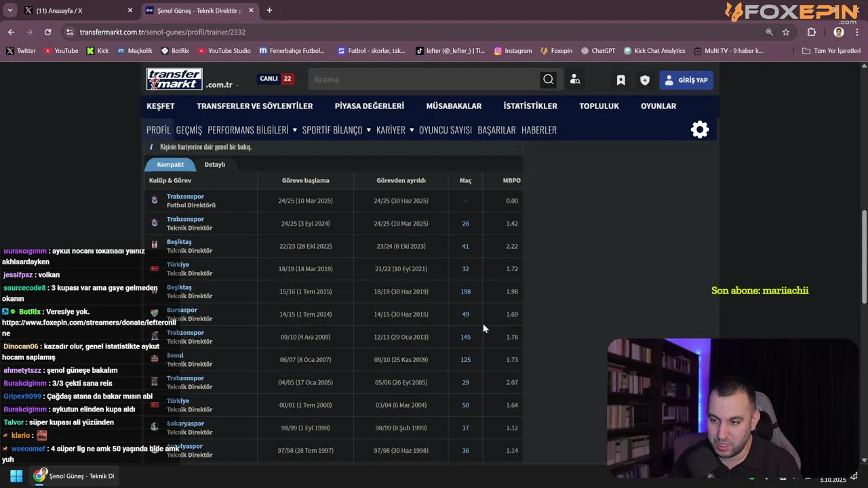Viewport: 868px width, 488px height.
Task: Expand SPORTİF BİLANÇO dropdown
Action: coord(336,130)
